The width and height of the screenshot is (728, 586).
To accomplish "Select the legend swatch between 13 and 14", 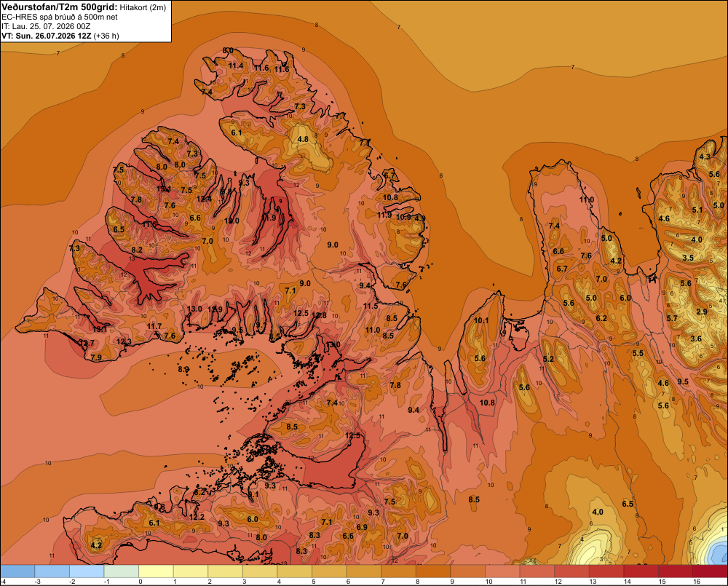I will point(606,571).
